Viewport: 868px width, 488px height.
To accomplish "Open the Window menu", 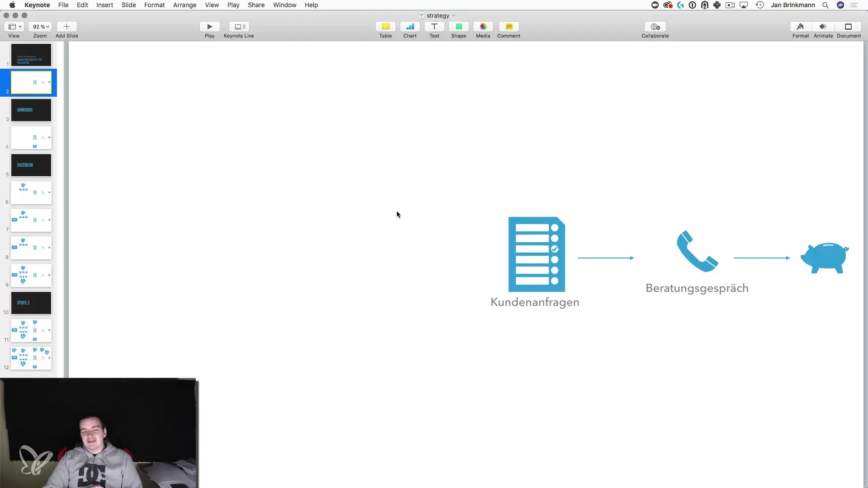I will (284, 5).
